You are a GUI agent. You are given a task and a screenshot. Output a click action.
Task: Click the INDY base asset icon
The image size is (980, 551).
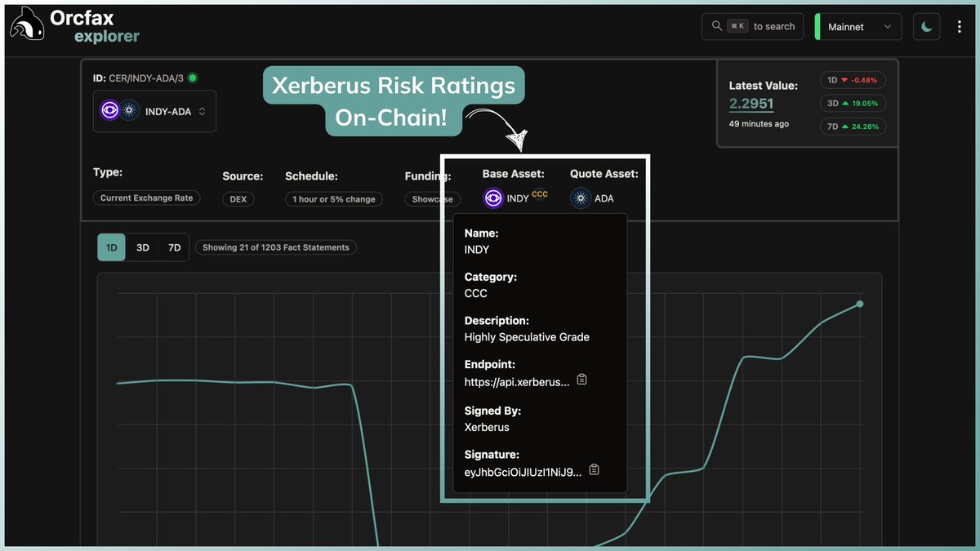tap(493, 198)
